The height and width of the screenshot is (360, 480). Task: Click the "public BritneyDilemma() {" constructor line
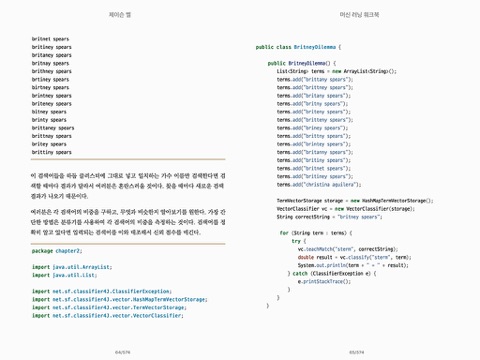pyautogui.click(x=302, y=63)
